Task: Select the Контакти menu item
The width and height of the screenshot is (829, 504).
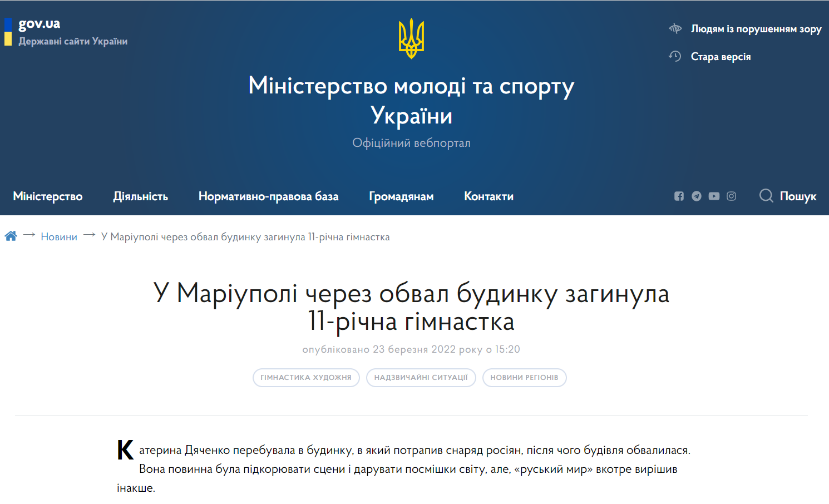Action: tap(488, 196)
